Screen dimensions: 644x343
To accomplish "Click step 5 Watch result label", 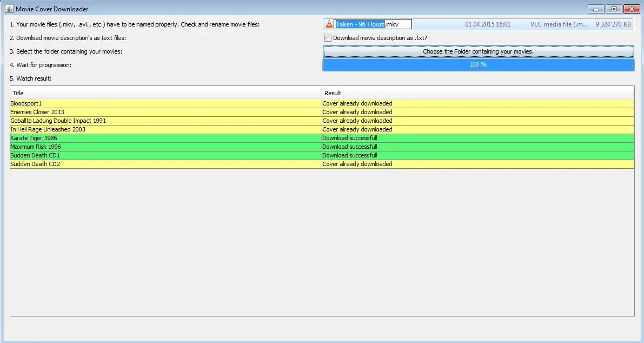I will pos(30,78).
